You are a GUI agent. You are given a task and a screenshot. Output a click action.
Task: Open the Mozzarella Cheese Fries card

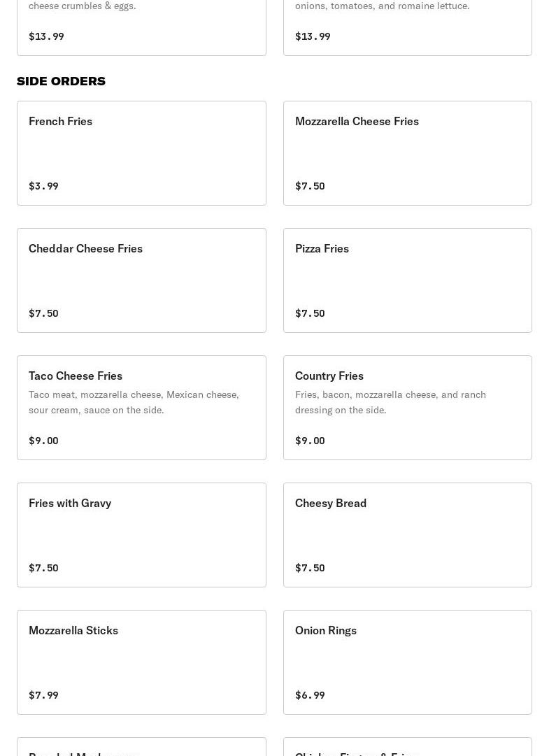pos(407,153)
